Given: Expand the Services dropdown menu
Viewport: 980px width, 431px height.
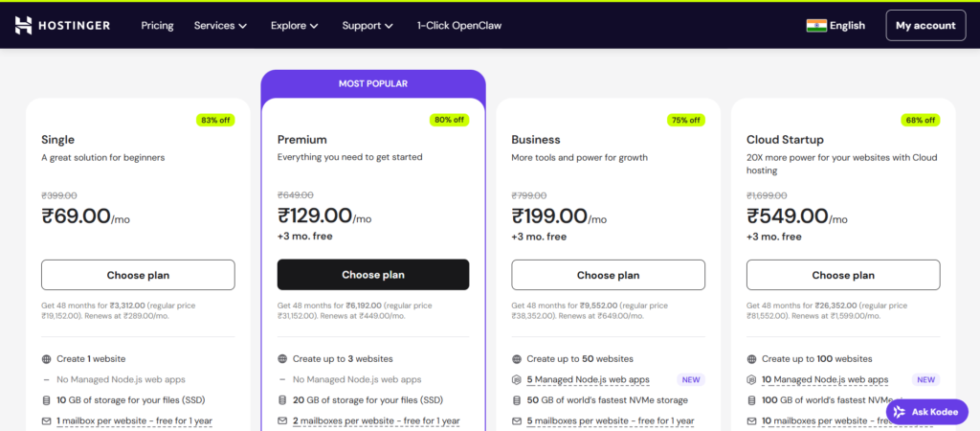Looking at the screenshot, I should tap(220, 26).
